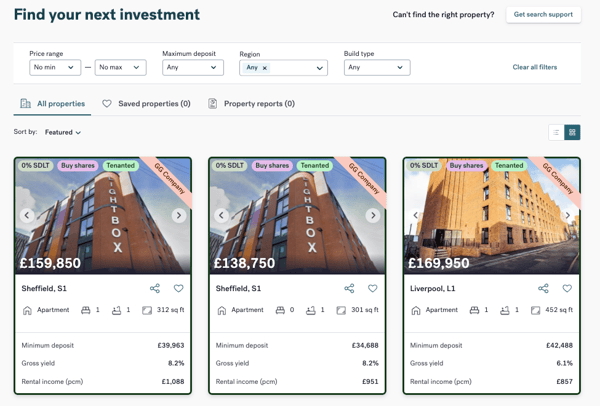
Task: Click the bath icon on 452 sq ft listing
Action: click(x=505, y=310)
